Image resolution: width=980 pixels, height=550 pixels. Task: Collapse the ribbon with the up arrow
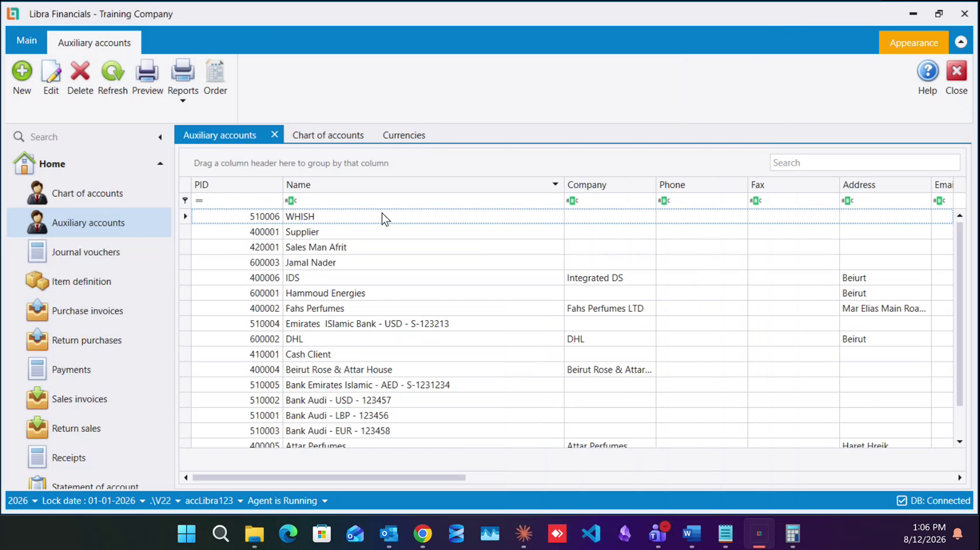tap(961, 42)
